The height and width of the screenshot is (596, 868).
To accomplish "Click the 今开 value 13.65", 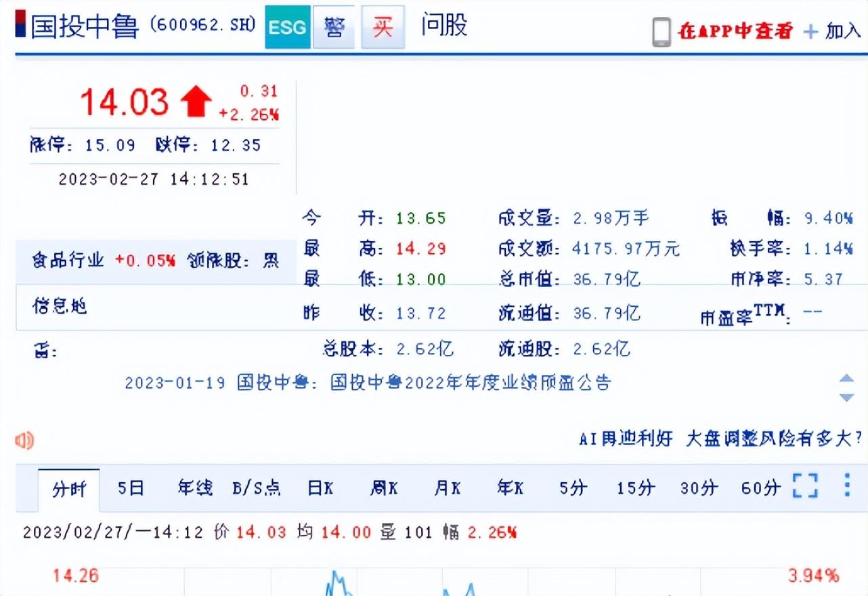I will pos(421,218).
